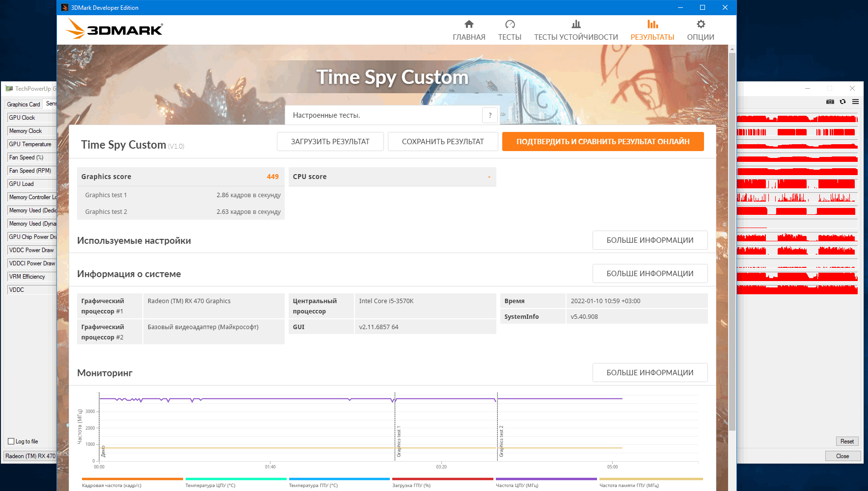The height and width of the screenshot is (491, 868).
Task: Toggle Частота памяти ГПУ chart legend
Action: click(651, 483)
